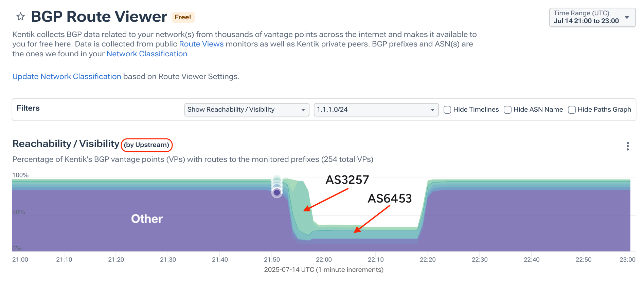The width and height of the screenshot is (644, 284).
Task: Click the Filters label
Action: [28, 108]
